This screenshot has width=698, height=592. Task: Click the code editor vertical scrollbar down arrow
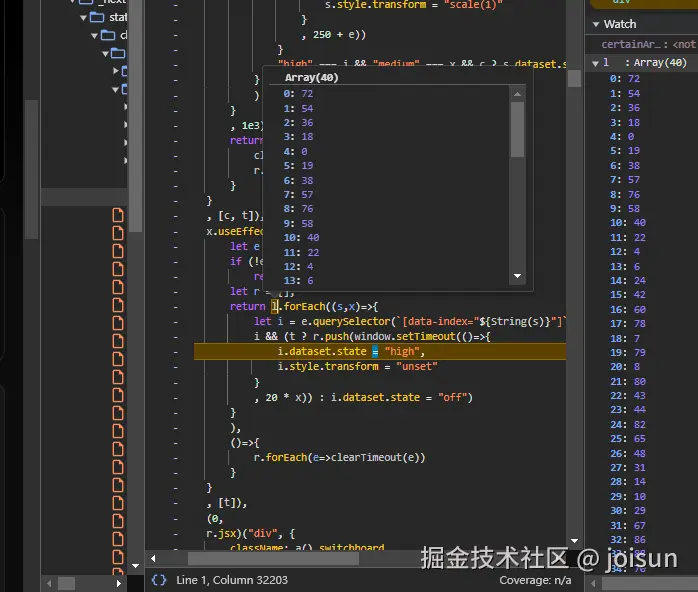(x=574, y=541)
